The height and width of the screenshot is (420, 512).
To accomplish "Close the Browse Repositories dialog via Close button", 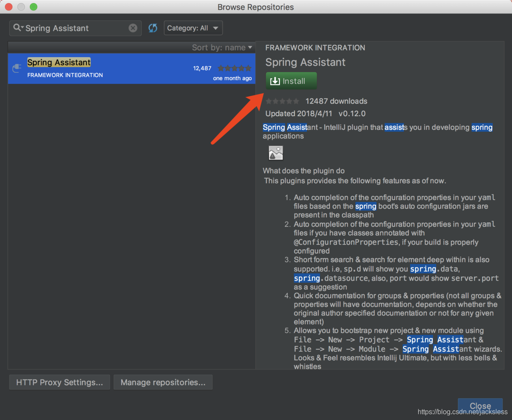I will tap(480, 406).
